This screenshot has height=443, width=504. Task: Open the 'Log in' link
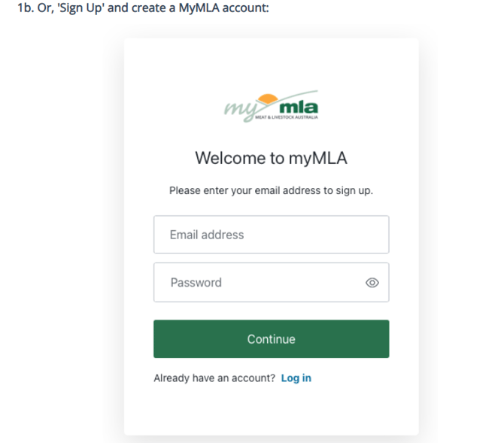296,378
